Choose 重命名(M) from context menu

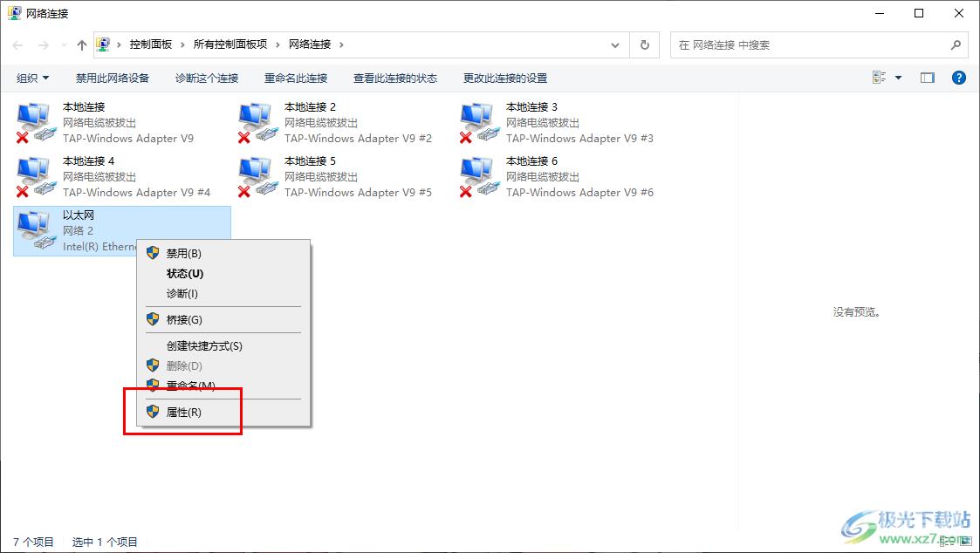pyautogui.click(x=223, y=386)
